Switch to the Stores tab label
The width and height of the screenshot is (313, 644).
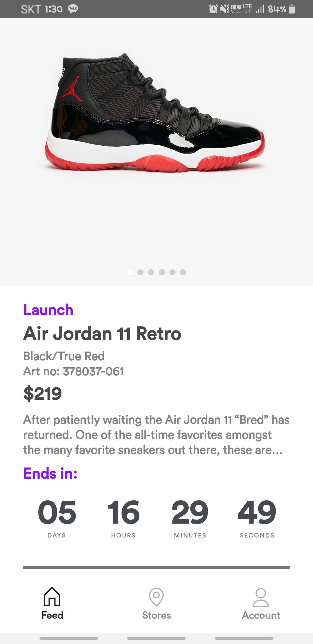[x=156, y=615]
